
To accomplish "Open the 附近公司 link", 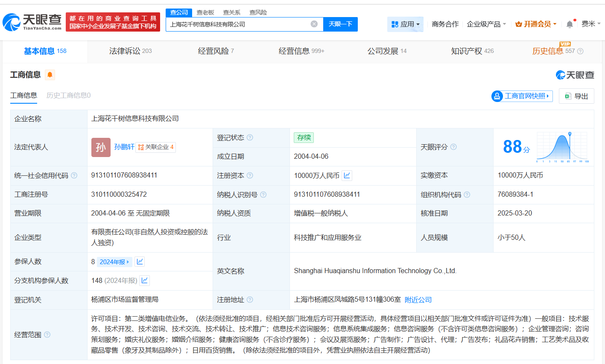I will (x=418, y=300).
